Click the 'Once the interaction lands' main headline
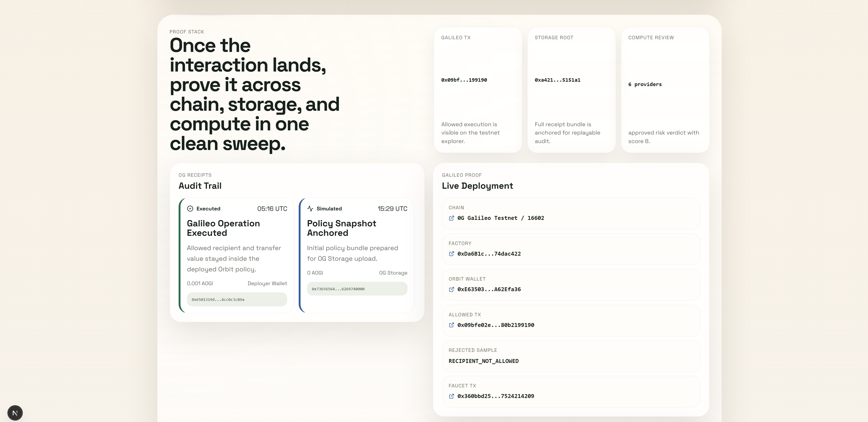Image resolution: width=868 pixels, height=422 pixels. 254,94
